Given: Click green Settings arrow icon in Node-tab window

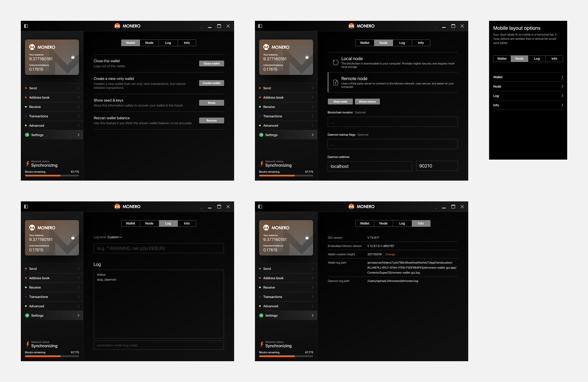Looking at the screenshot, I should coord(261,135).
